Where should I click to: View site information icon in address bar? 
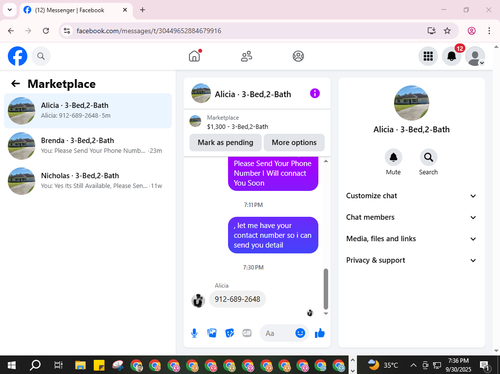[67, 31]
